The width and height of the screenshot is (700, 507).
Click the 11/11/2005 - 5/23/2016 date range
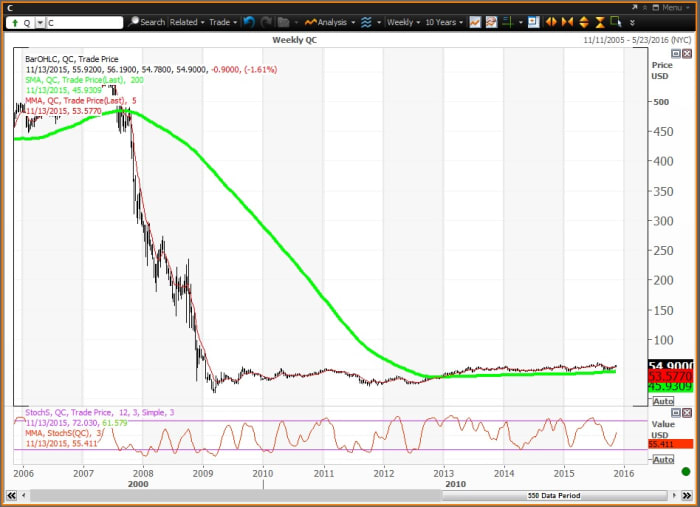tap(637, 40)
